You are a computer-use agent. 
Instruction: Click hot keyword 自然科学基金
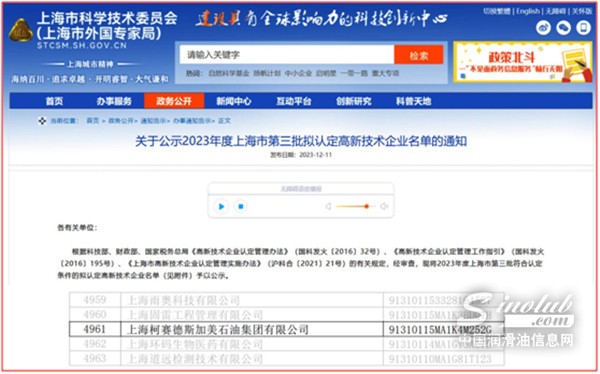(228, 73)
